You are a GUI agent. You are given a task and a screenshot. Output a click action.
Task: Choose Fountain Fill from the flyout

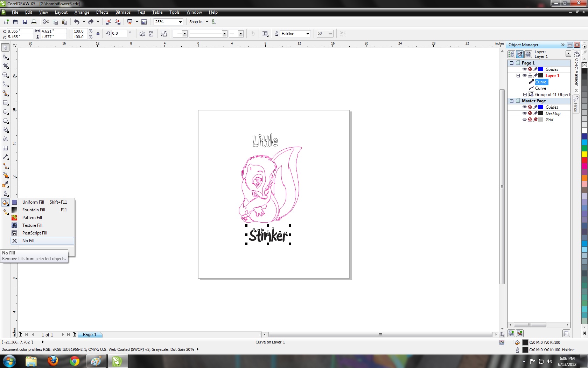tap(42, 210)
